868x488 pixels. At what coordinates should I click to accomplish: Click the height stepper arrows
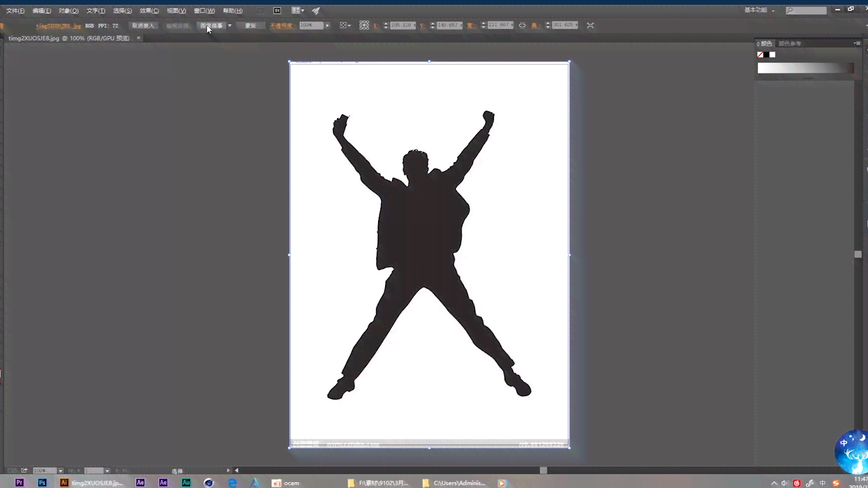[548, 26]
